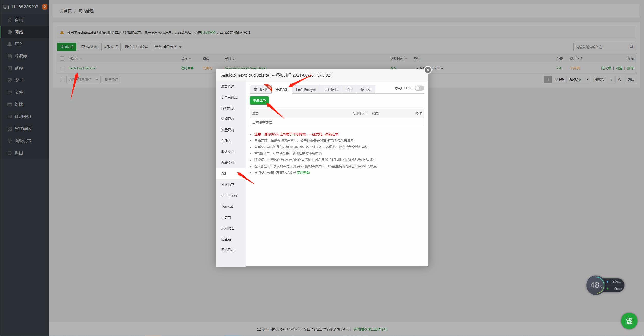Viewport: 644px width, 336px height.
Task: Open Tomcat in the dialog menu
Action: (x=230, y=206)
